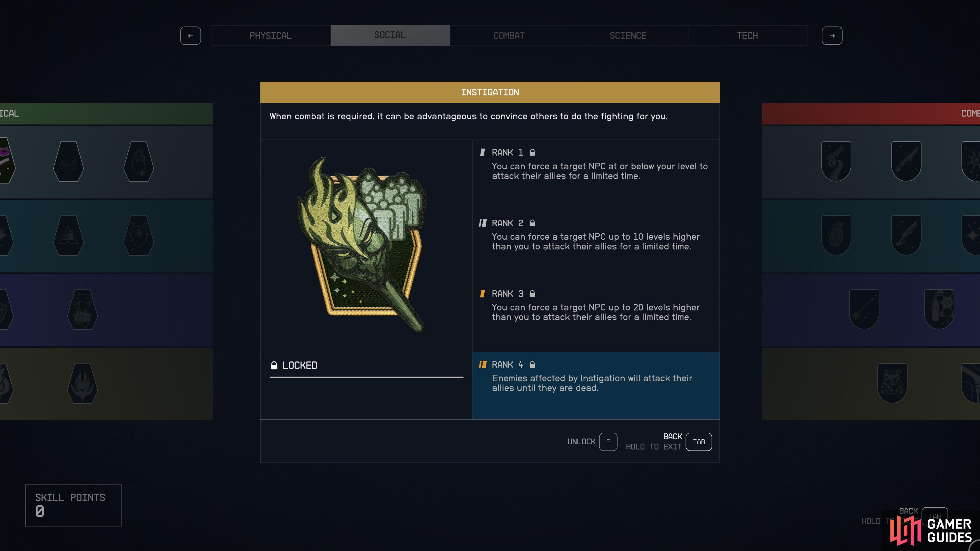The width and height of the screenshot is (980, 551).
Task: Select the arrow marksmanship skill badge
Action: pyautogui.click(x=864, y=309)
